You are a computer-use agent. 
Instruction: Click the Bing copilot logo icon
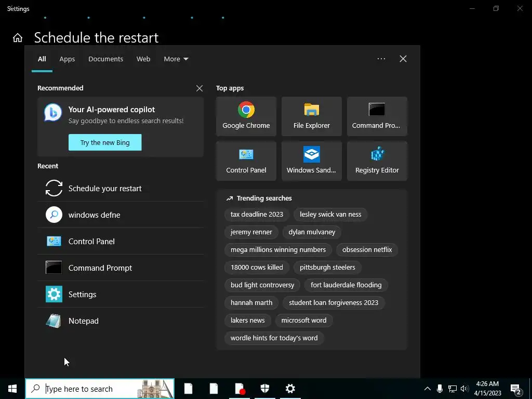coord(54,113)
